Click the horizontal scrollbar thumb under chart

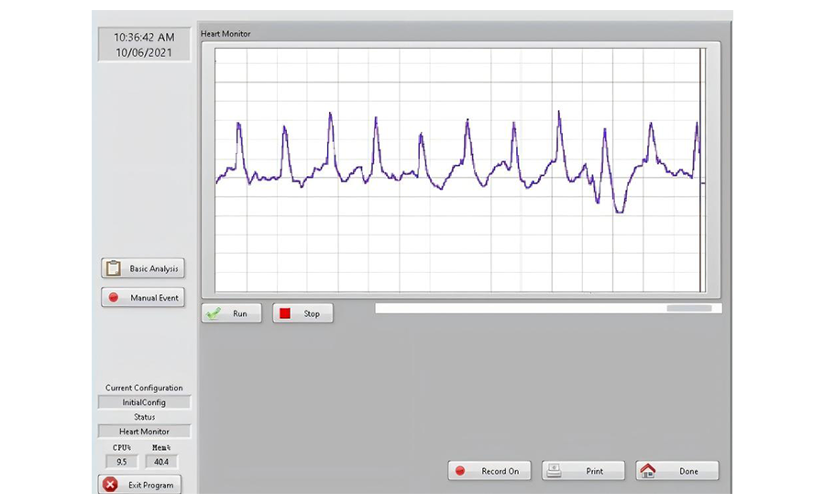689,308
